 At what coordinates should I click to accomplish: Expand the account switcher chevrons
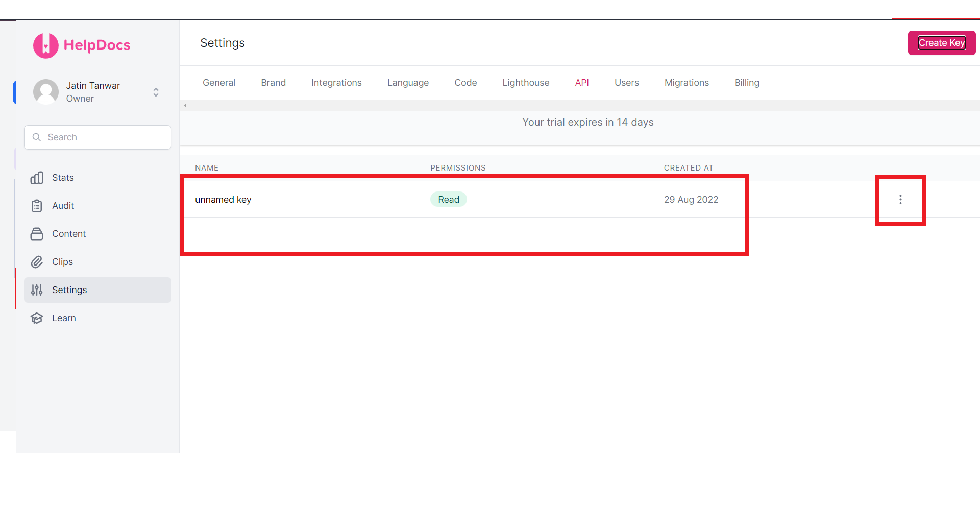coord(156,92)
